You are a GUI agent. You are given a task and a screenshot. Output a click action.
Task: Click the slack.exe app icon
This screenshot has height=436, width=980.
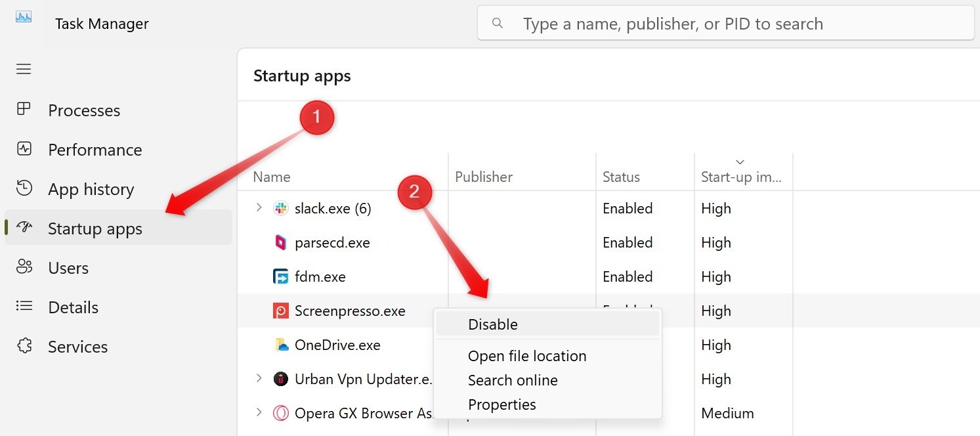(281, 209)
